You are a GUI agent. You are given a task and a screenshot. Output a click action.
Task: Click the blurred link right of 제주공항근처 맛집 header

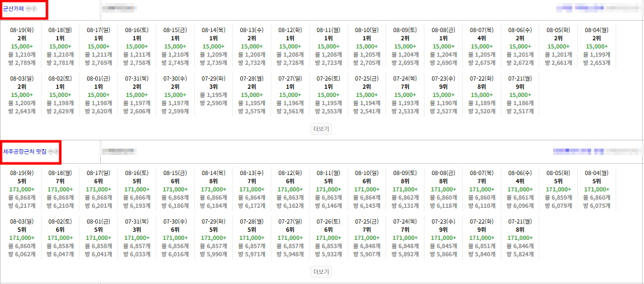pyautogui.click(x=595, y=152)
